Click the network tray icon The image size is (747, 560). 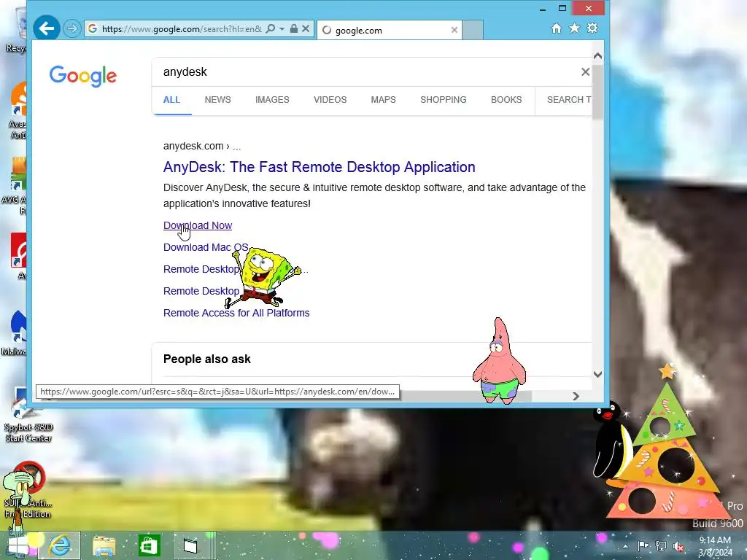(661, 546)
